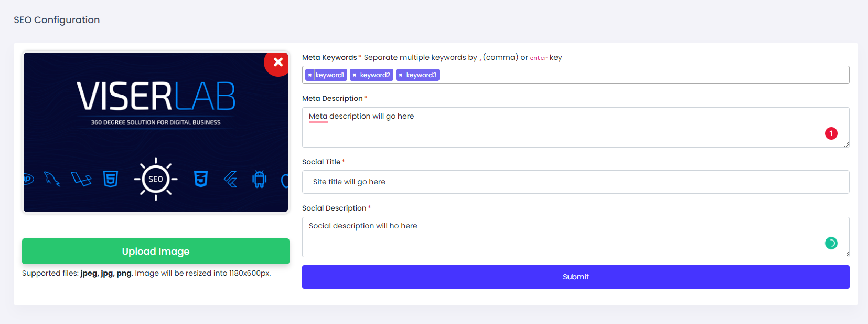This screenshot has height=324, width=868.
Task: Click the green circular icon in Social Description
Action: [x=831, y=243]
